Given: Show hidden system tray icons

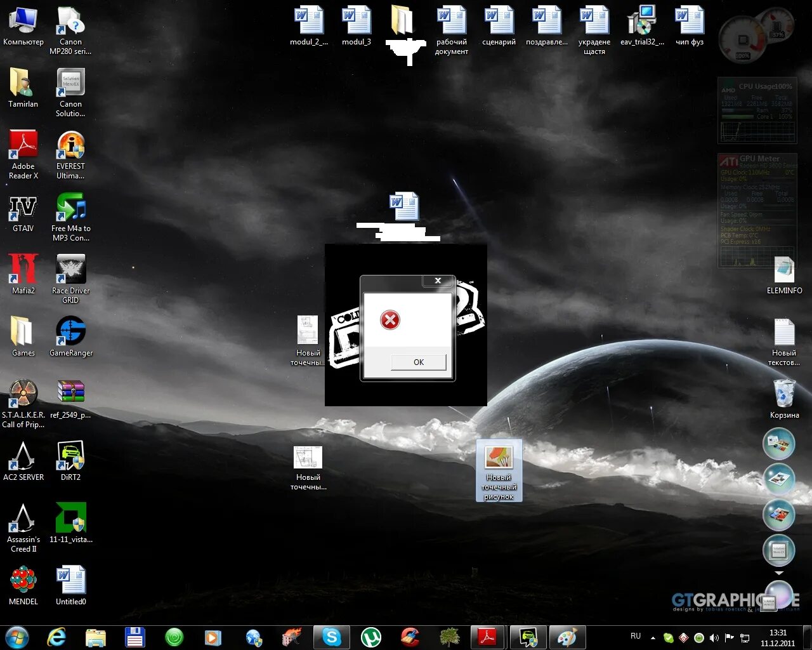Looking at the screenshot, I should (653, 638).
